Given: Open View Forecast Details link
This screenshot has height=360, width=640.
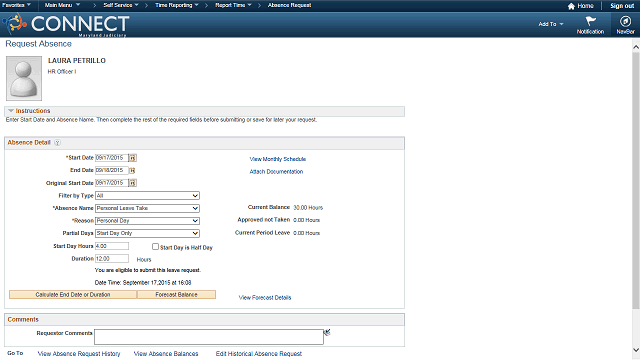Looking at the screenshot, I should pyautogui.click(x=265, y=298).
